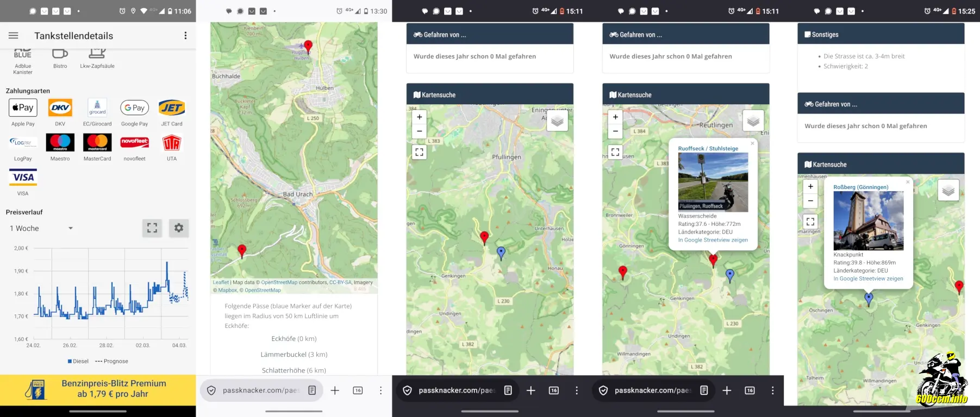Click the Eckhöfe (0 km) list entry

(294, 339)
